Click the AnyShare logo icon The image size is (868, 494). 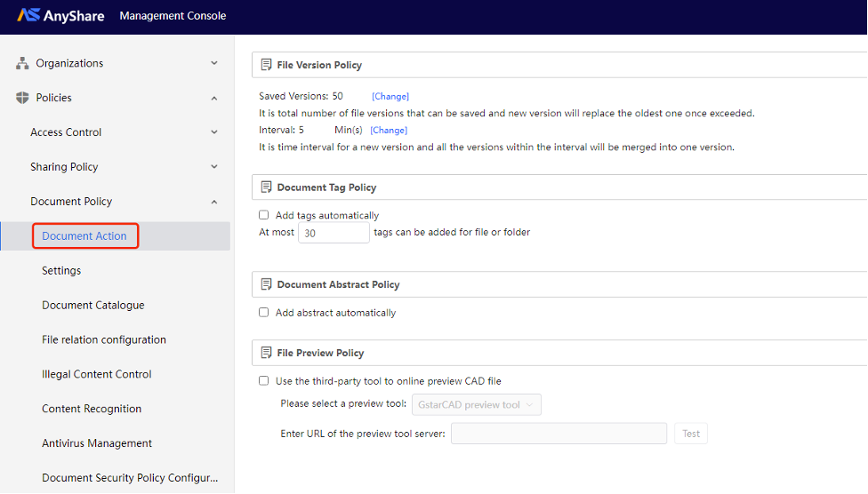(x=28, y=15)
